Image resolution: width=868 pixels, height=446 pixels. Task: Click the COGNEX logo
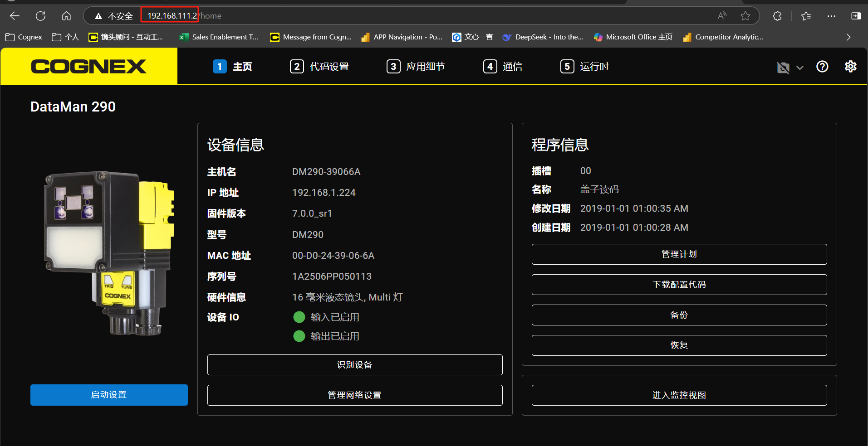click(x=89, y=66)
